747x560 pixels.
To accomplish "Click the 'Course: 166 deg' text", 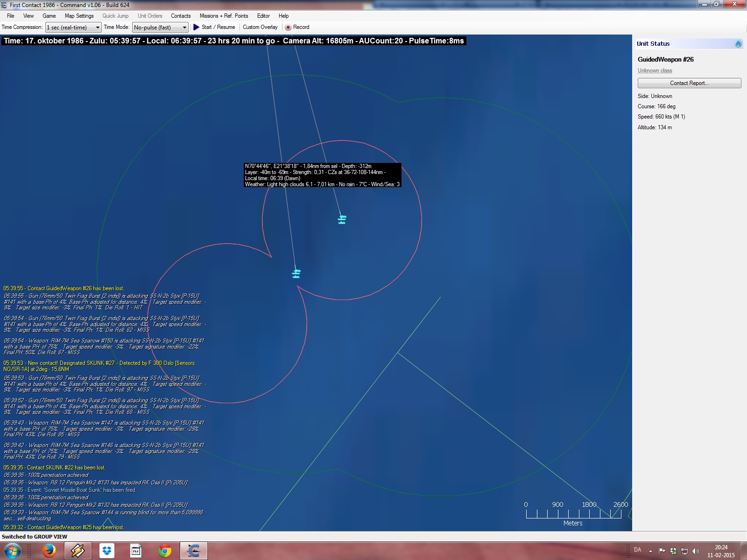I will (x=656, y=106).
